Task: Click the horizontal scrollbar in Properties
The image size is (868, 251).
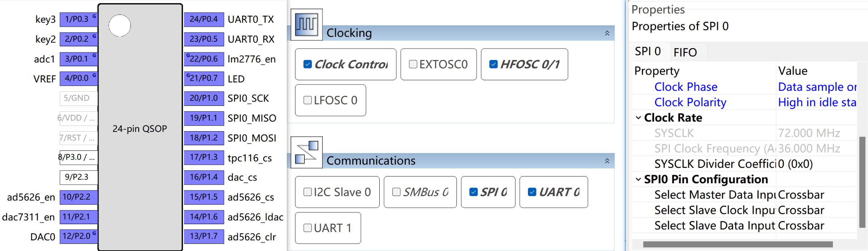Action: click(738, 244)
